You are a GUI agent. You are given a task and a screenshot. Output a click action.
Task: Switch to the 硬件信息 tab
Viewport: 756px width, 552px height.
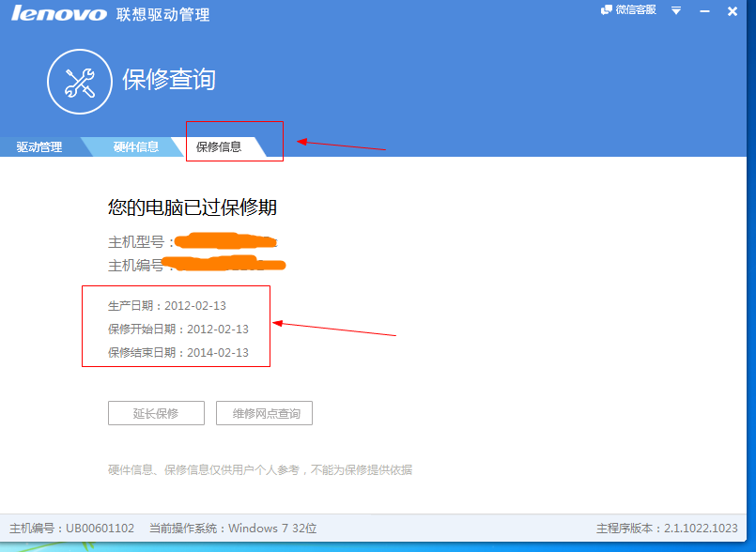click(136, 147)
